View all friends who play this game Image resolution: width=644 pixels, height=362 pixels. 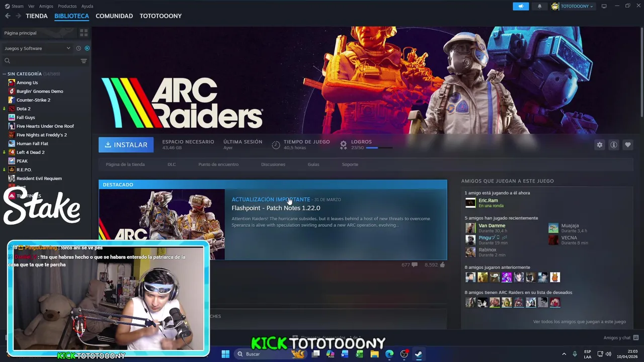coord(580,322)
